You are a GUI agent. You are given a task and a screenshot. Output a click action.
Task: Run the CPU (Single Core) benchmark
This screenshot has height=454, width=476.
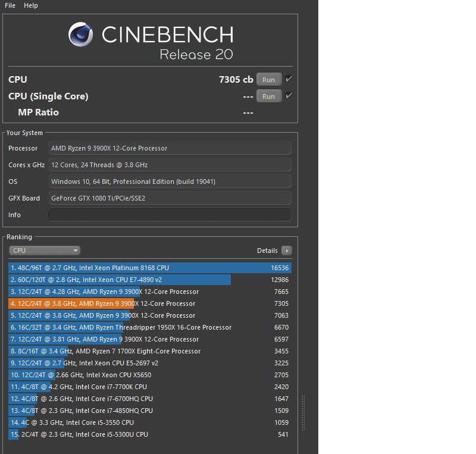pos(269,96)
